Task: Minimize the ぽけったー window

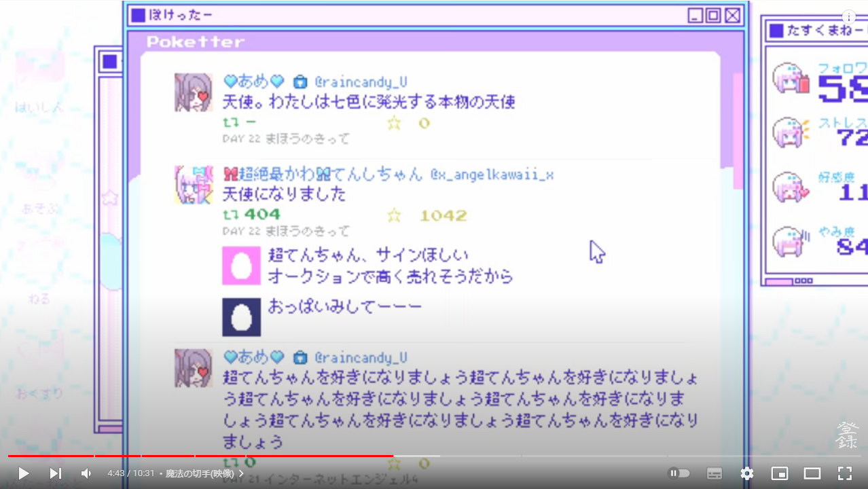Action: pyautogui.click(x=695, y=15)
